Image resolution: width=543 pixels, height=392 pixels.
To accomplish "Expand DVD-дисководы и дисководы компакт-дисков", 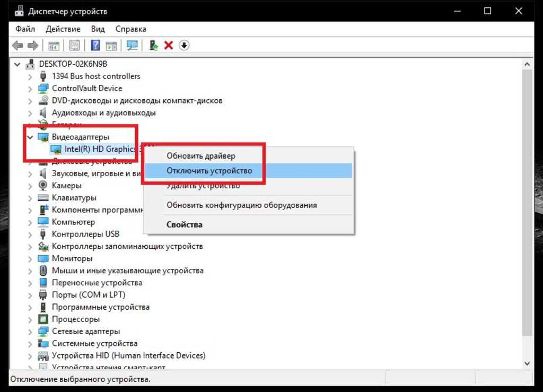I will tap(30, 101).
